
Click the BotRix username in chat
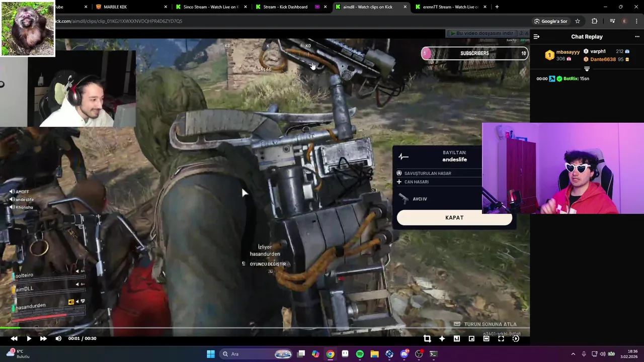click(571, 79)
